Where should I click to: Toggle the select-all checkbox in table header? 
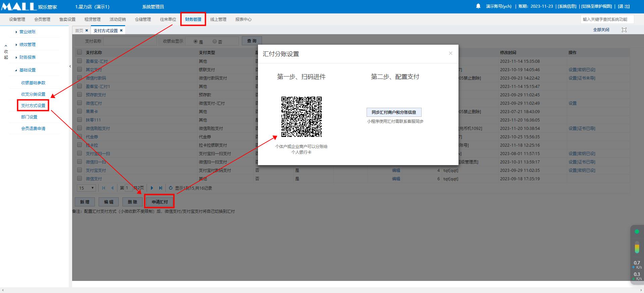pos(79,52)
